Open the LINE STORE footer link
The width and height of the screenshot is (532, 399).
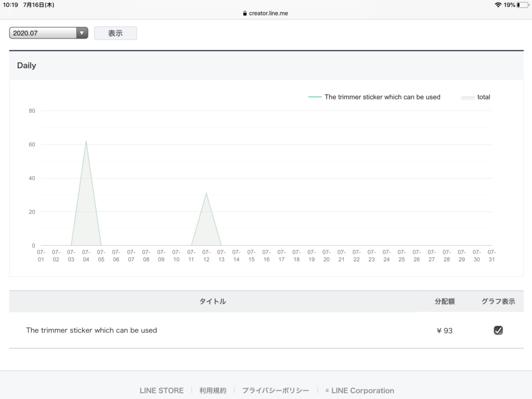tap(162, 391)
